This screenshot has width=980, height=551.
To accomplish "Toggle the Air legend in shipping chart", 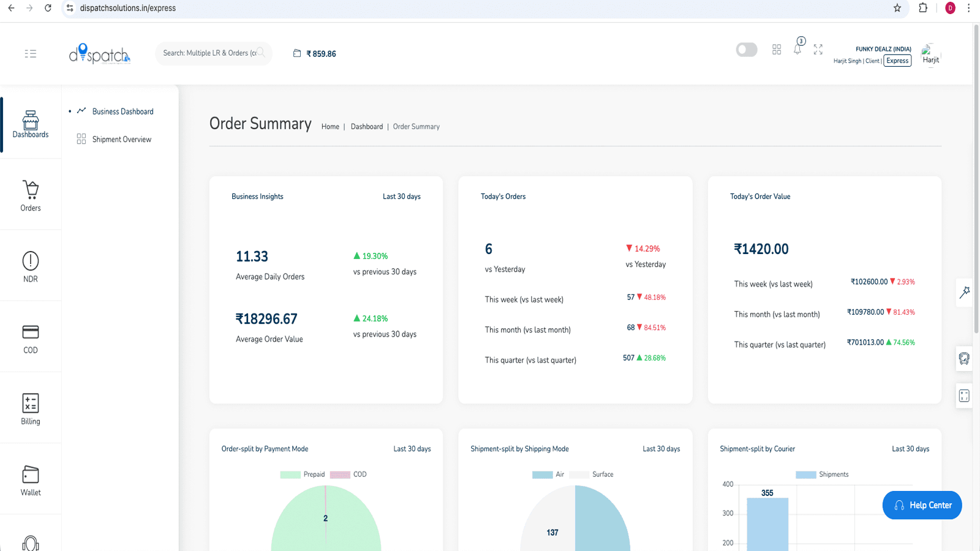I will (x=548, y=474).
